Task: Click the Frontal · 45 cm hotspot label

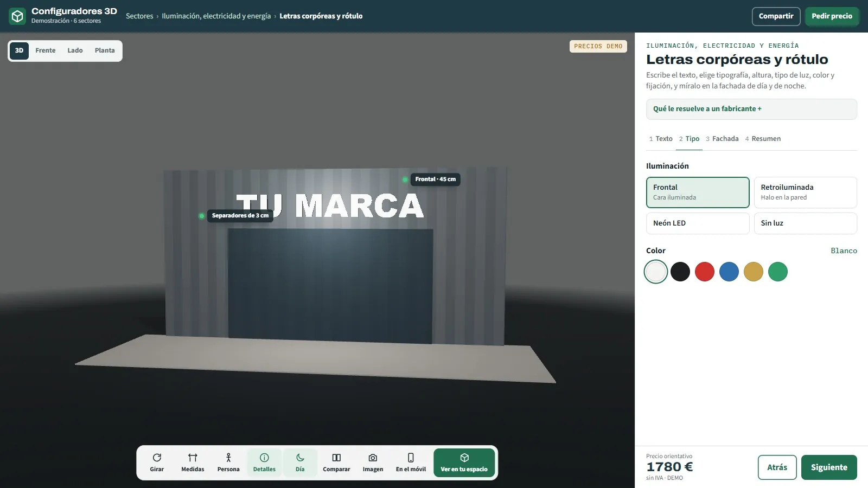Action: [x=435, y=179]
